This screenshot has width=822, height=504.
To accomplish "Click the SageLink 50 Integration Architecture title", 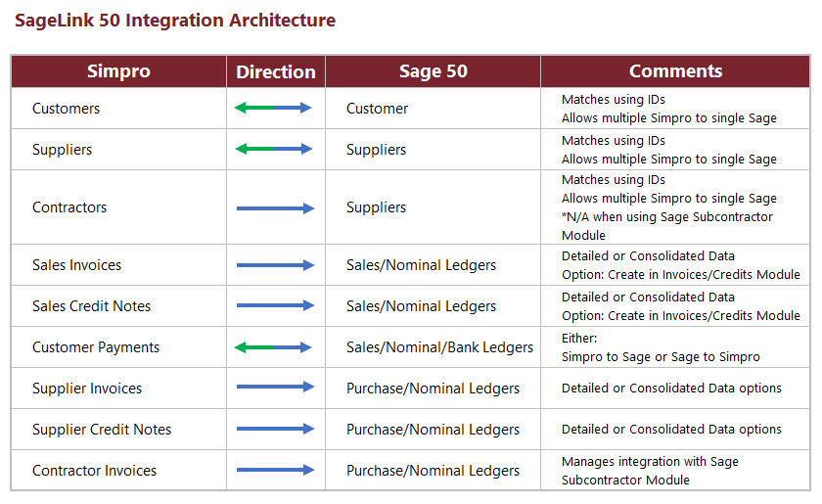I will (x=175, y=21).
